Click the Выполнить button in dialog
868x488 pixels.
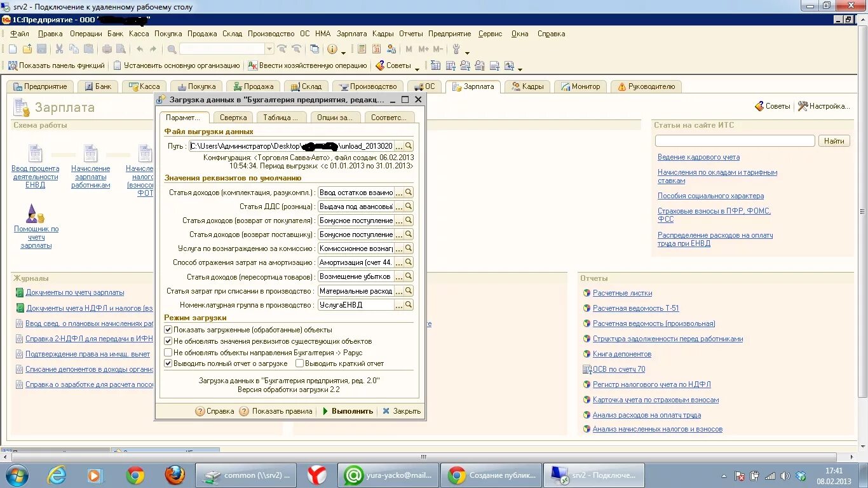pyautogui.click(x=348, y=411)
